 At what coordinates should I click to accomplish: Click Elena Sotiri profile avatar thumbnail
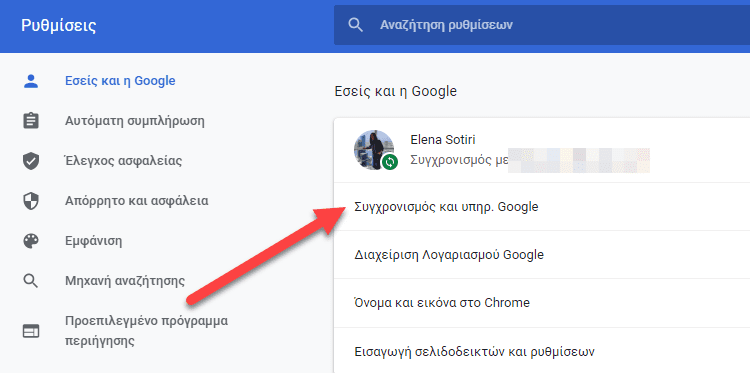pos(374,149)
